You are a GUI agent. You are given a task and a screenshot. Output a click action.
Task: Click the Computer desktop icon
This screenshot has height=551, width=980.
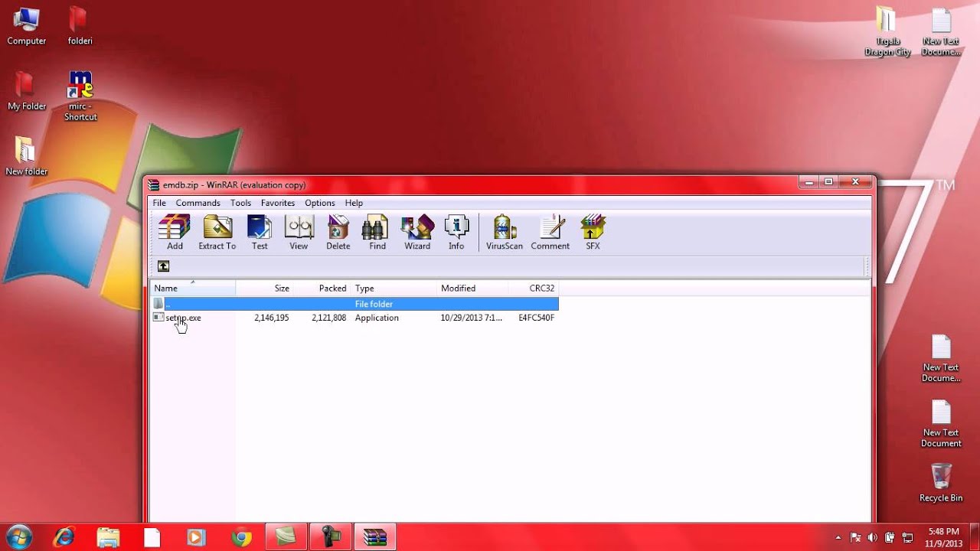[27, 26]
